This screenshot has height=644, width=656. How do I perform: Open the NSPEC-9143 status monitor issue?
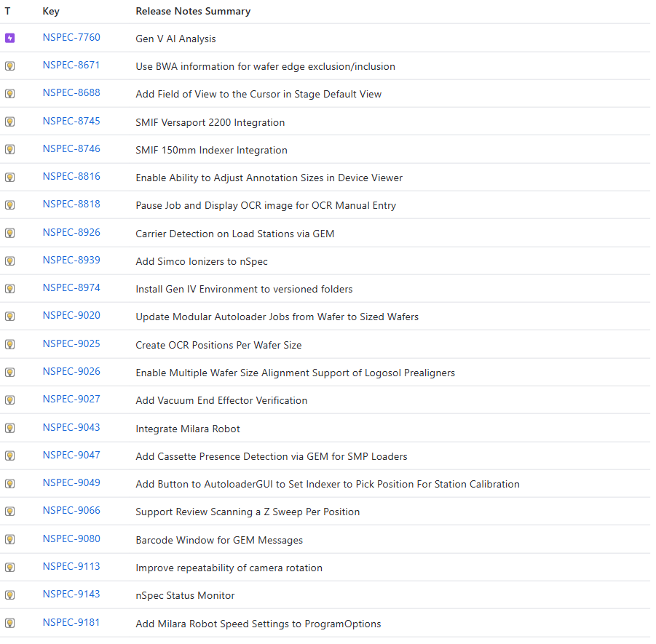[71, 594]
